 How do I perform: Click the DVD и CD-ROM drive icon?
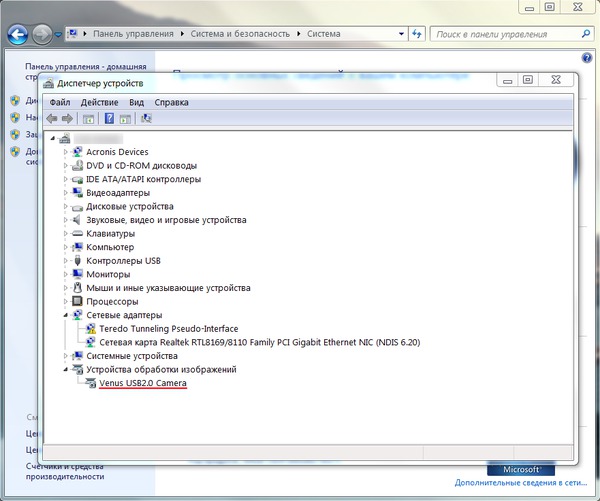tap(77, 166)
